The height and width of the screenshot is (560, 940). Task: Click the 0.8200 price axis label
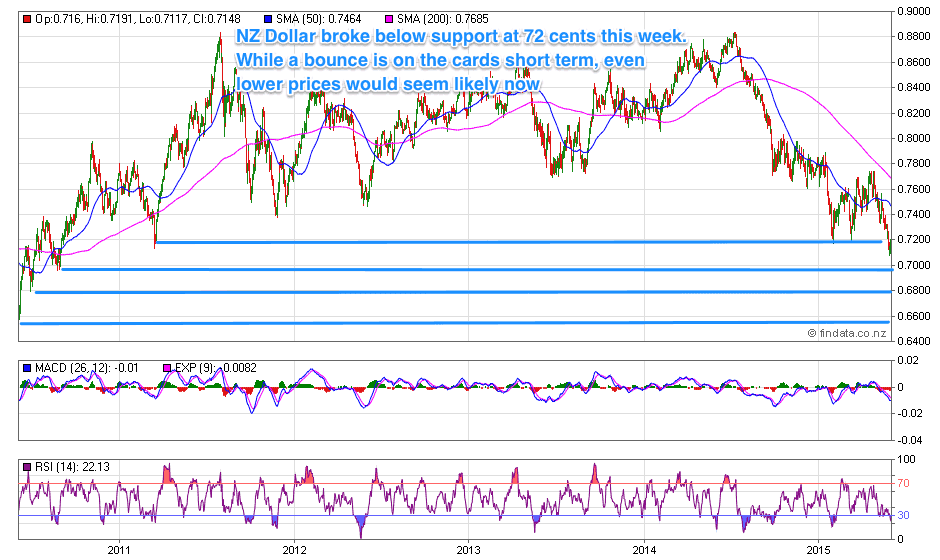point(914,113)
